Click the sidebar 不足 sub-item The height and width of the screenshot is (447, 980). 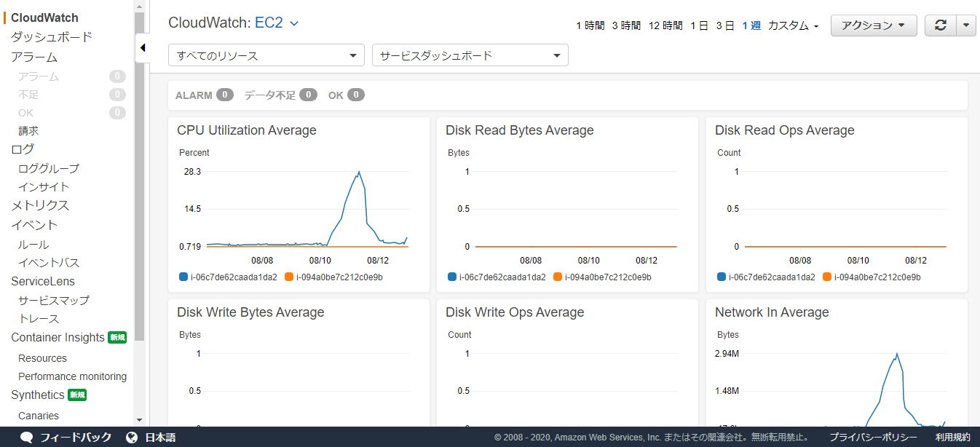click(x=28, y=95)
